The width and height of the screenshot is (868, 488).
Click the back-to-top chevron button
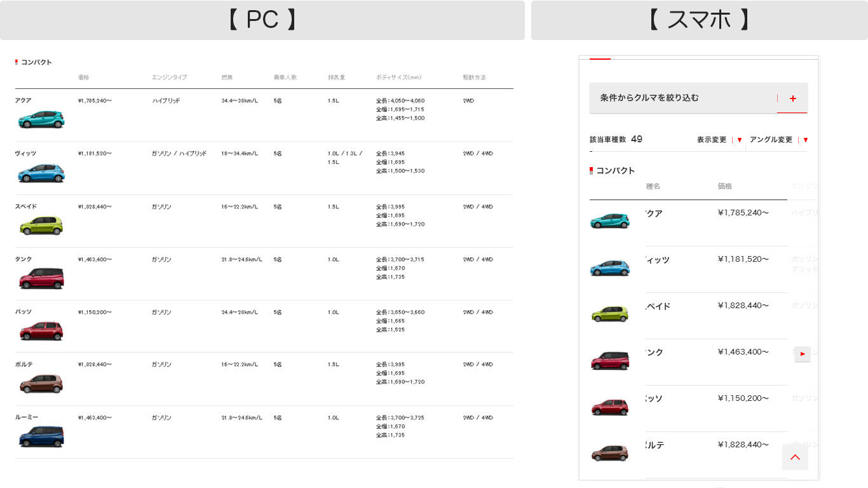tap(795, 457)
